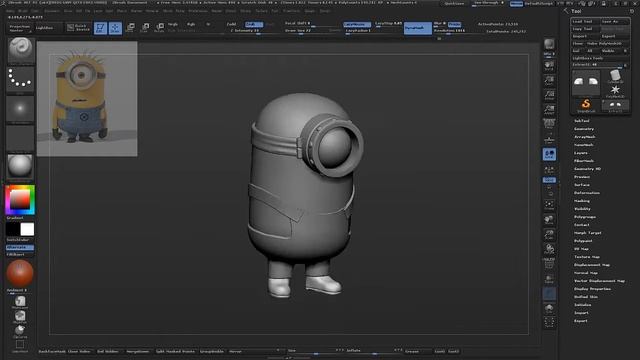640x360 pixels.
Task: Click the Ghost icon near bottom of right shelf
Action: click(549, 294)
